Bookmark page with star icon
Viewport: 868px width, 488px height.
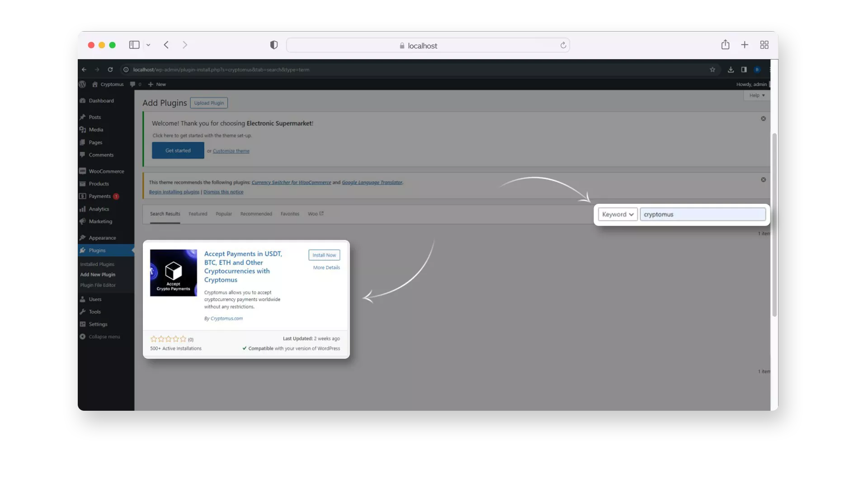click(x=712, y=70)
